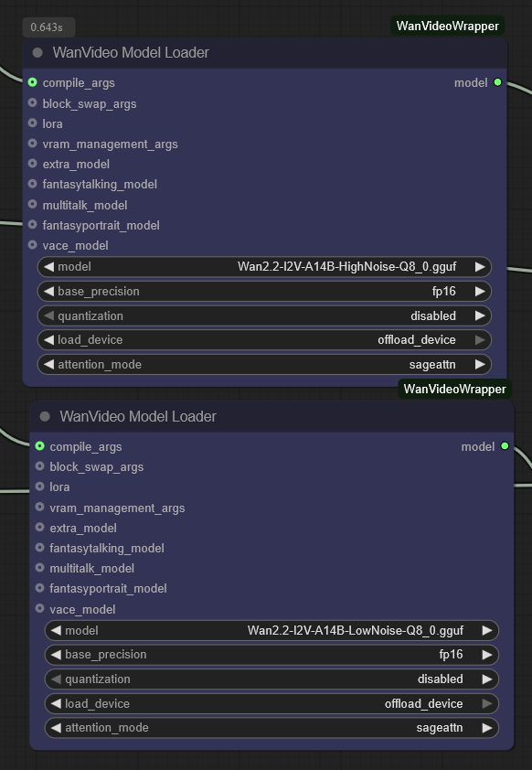Image resolution: width=532 pixels, height=770 pixels.
Task: Previous base_precision value on lower loader
Action: click(x=56, y=655)
